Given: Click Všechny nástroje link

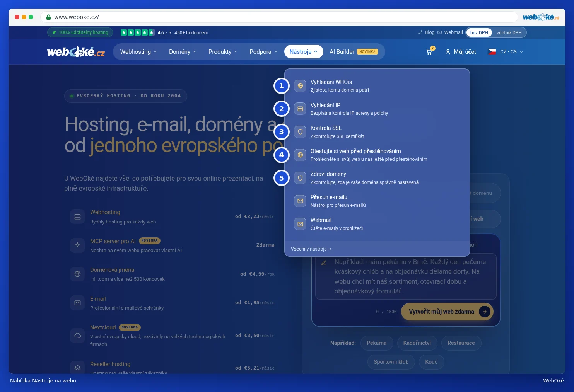Looking at the screenshot, I should tap(311, 249).
